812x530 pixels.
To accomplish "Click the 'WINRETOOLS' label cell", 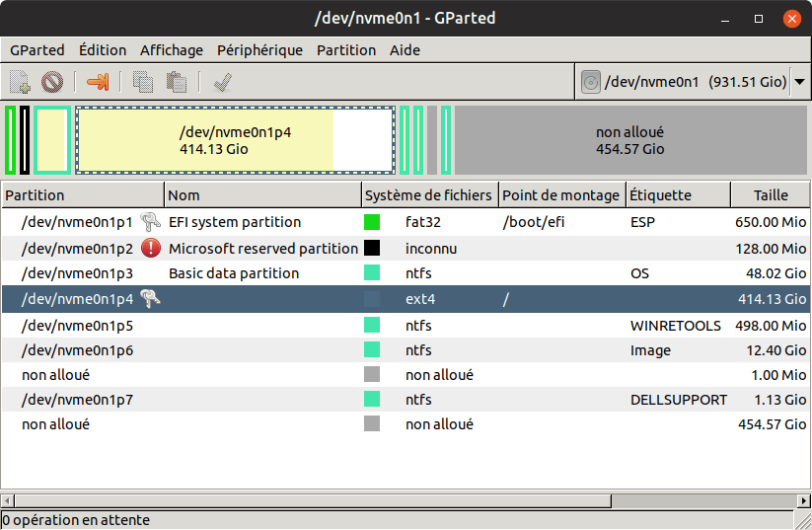I will coord(675,326).
